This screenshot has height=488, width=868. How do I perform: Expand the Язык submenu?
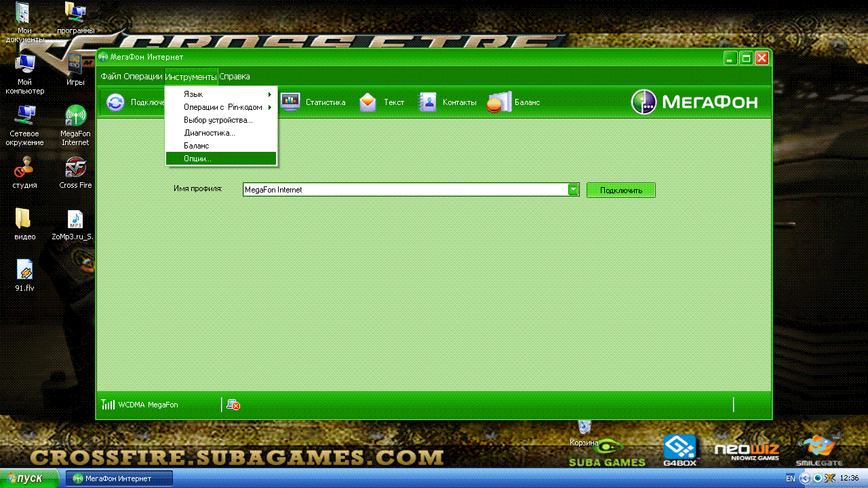coord(221,94)
